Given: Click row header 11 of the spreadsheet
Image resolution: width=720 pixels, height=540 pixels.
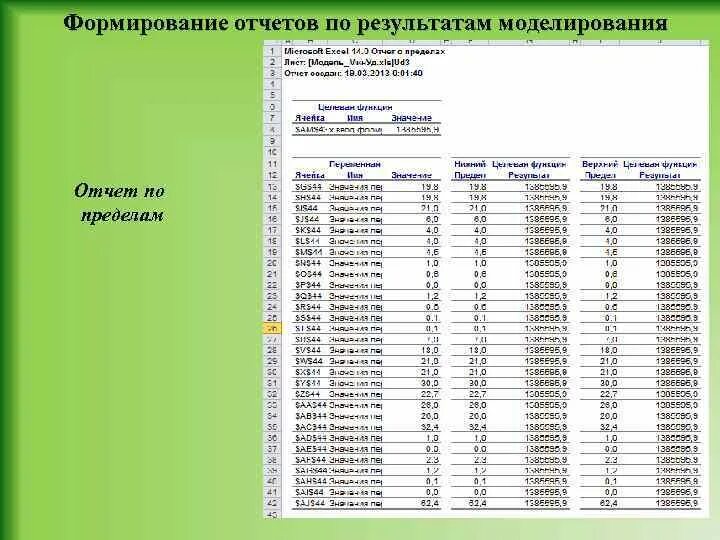Looking at the screenshot, I should pos(272,164).
